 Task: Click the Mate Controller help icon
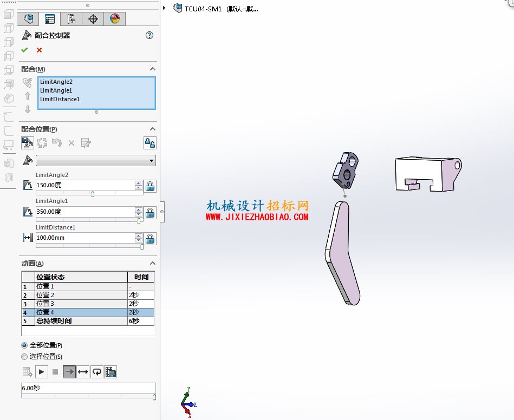click(149, 35)
